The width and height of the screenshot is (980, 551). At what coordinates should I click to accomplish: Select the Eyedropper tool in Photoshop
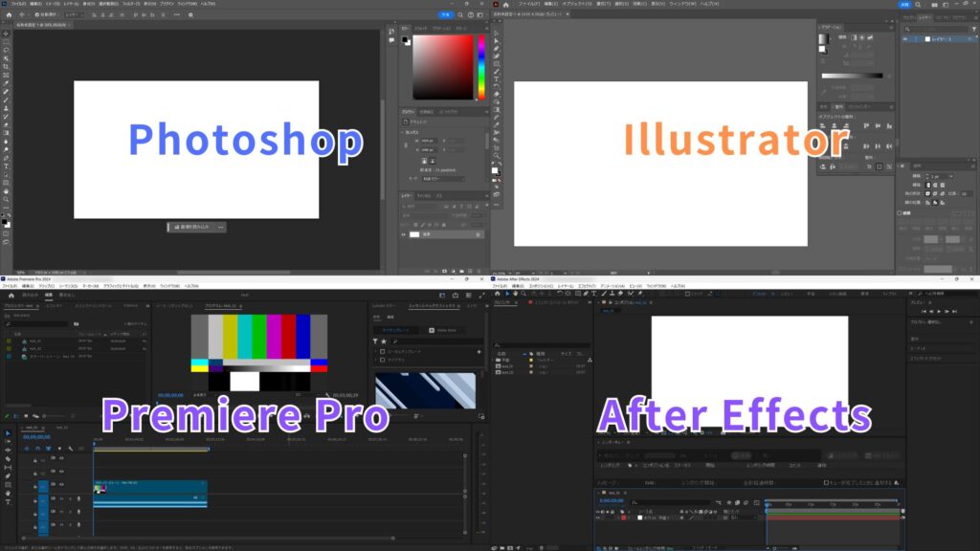click(x=7, y=84)
